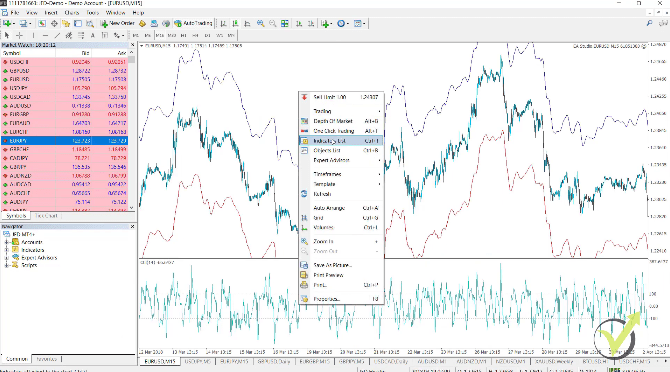This screenshot has width=670, height=372.
Task: Select Text tool A icon
Action: [93, 35]
